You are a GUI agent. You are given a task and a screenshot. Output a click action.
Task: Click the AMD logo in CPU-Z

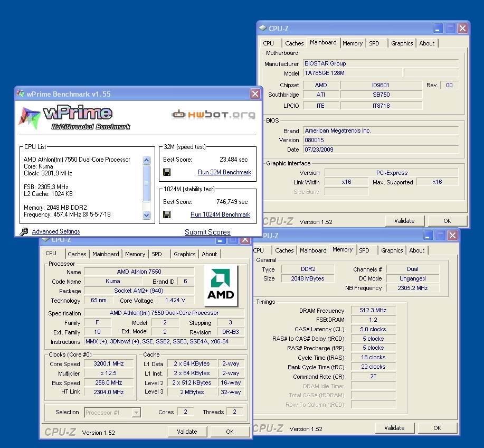[x=221, y=285]
